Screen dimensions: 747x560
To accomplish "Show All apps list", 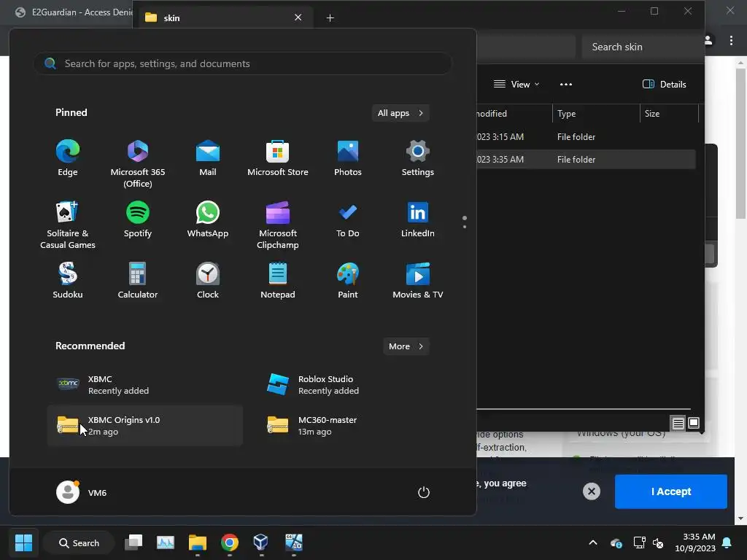I will point(400,113).
